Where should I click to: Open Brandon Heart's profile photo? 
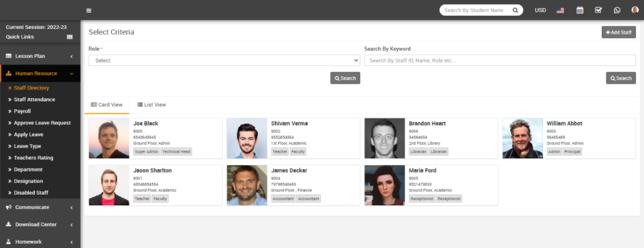385,139
